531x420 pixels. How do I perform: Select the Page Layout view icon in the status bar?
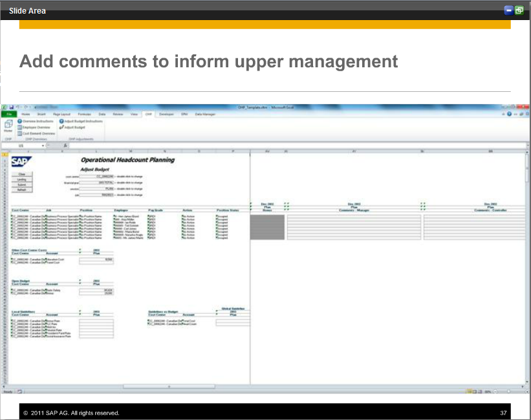pyautogui.click(x=474, y=391)
